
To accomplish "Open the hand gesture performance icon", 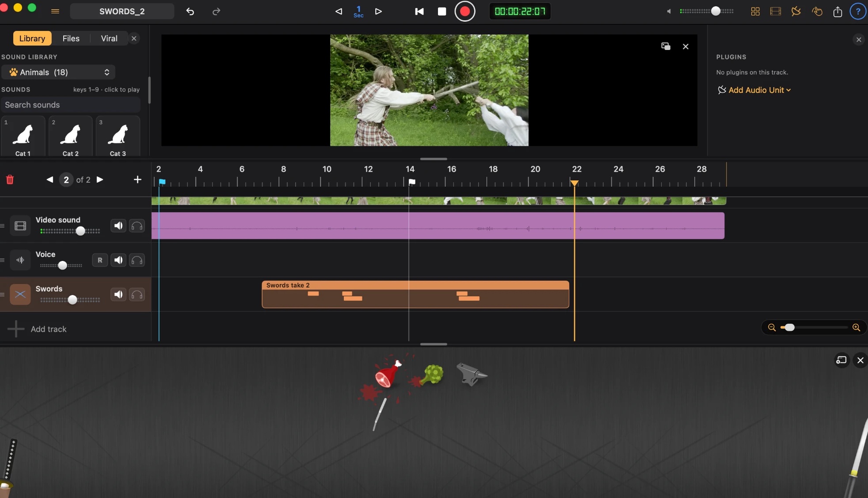I will (x=817, y=11).
